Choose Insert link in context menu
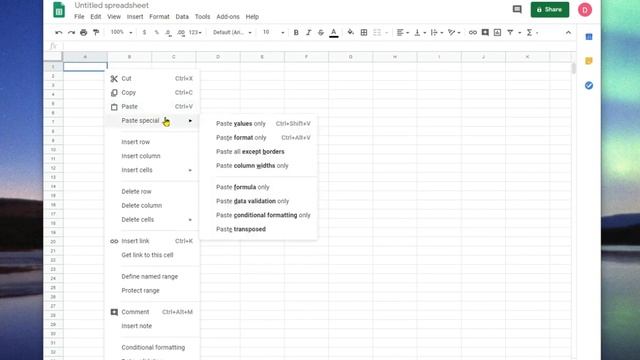 152,241
